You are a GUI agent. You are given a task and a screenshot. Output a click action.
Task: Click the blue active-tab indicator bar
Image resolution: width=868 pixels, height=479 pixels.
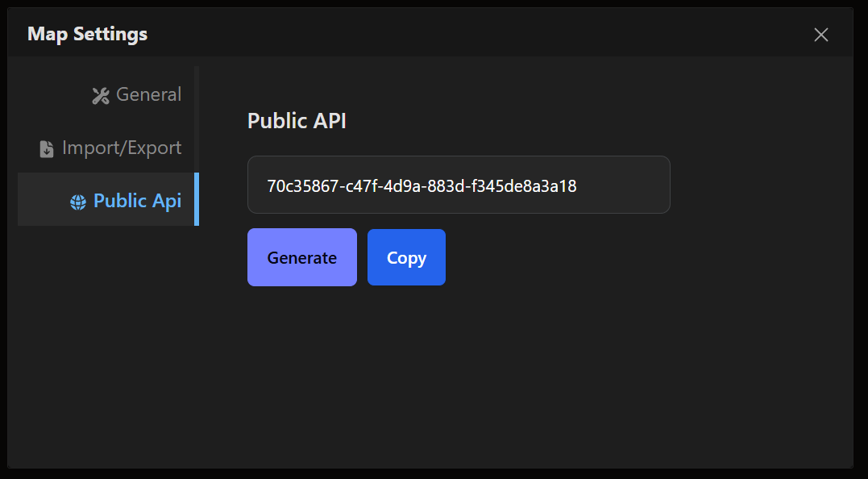(196, 199)
